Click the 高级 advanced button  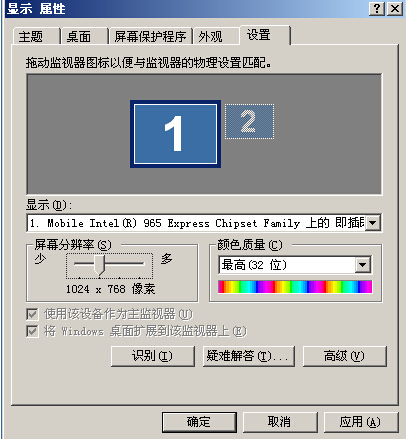click(344, 356)
